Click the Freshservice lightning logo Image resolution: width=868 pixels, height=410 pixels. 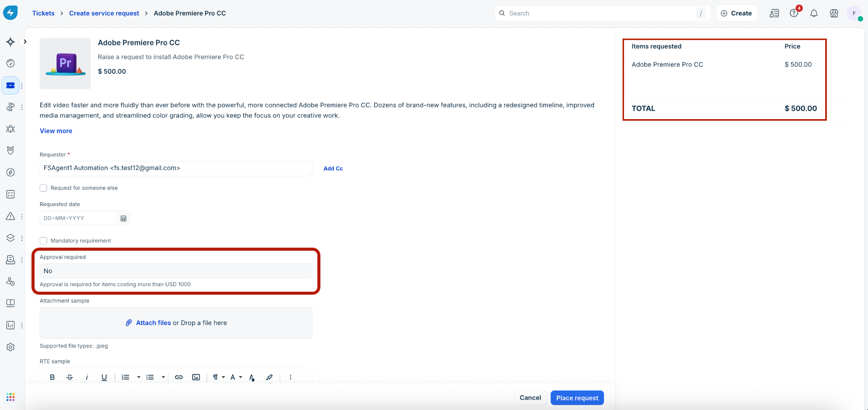click(x=11, y=13)
